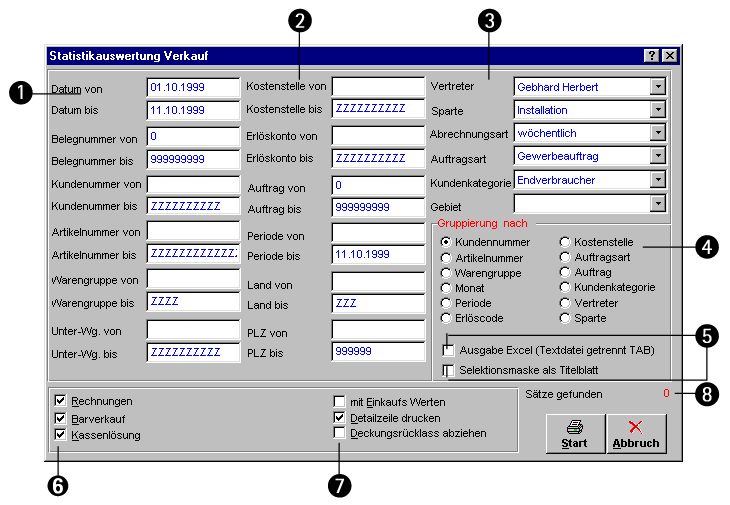Toggle the Barverkauf checkbox
Viewport: 730px width, 505px height.
click(60, 418)
